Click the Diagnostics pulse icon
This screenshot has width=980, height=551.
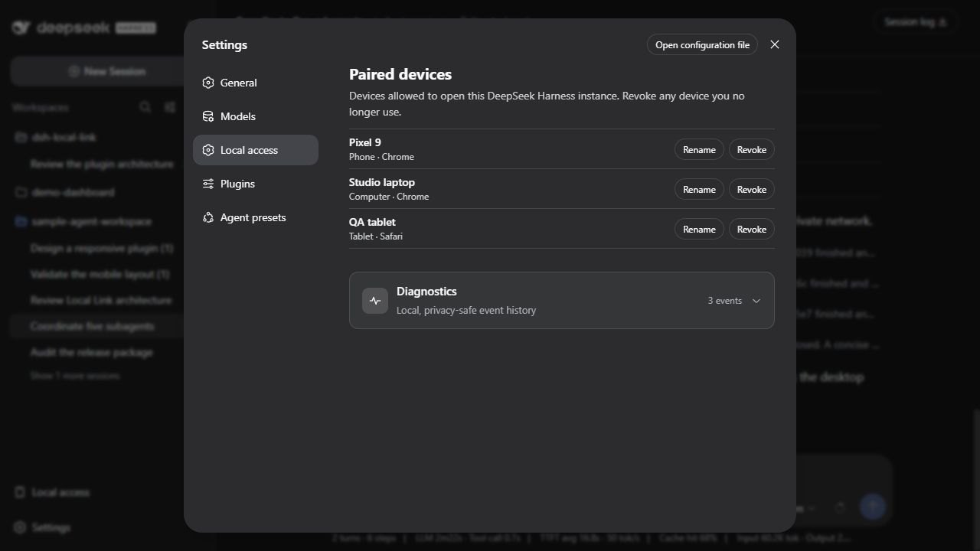[x=375, y=301]
